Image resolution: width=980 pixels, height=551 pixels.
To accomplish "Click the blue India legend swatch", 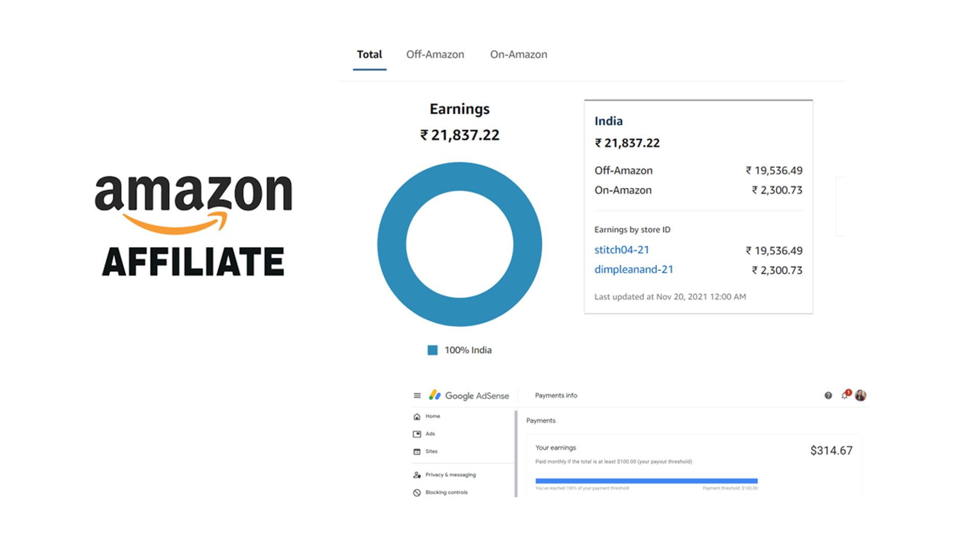I will [432, 350].
